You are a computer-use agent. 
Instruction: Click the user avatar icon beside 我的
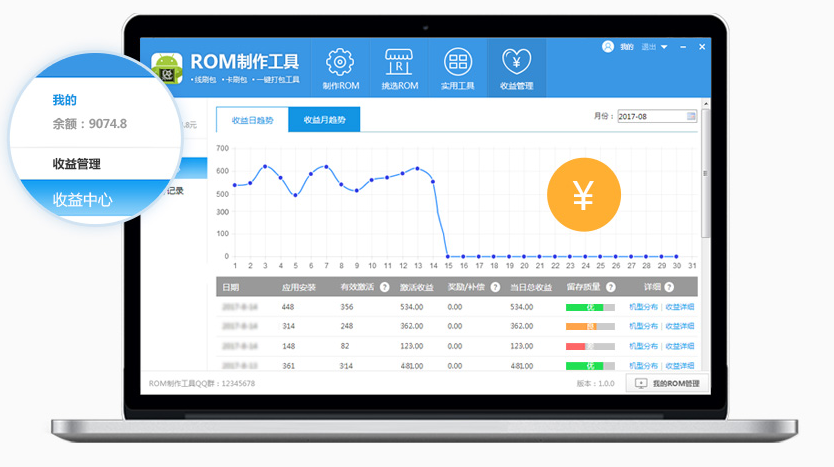click(x=607, y=47)
